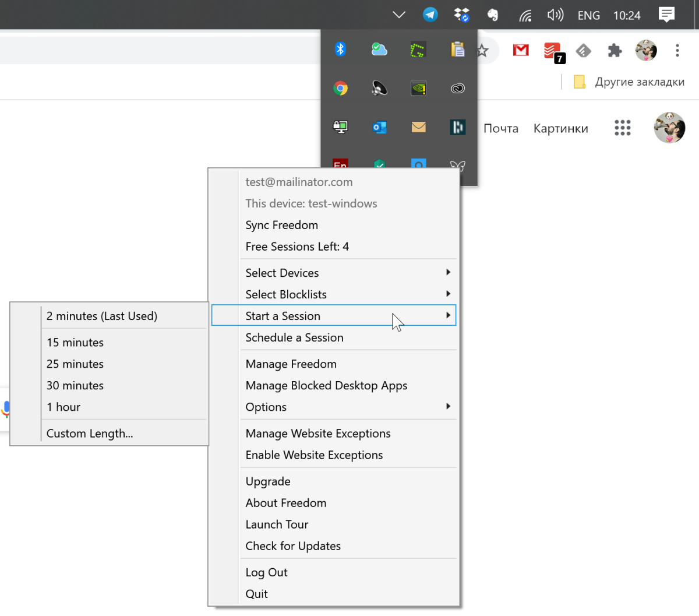The image size is (699, 616).
Task: Open the Outlook tray icon
Action: click(x=379, y=127)
